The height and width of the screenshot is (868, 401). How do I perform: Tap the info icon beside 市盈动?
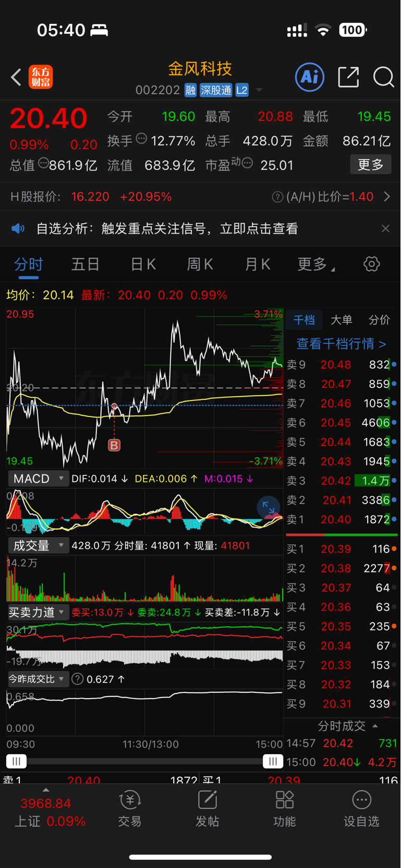[248, 163]
